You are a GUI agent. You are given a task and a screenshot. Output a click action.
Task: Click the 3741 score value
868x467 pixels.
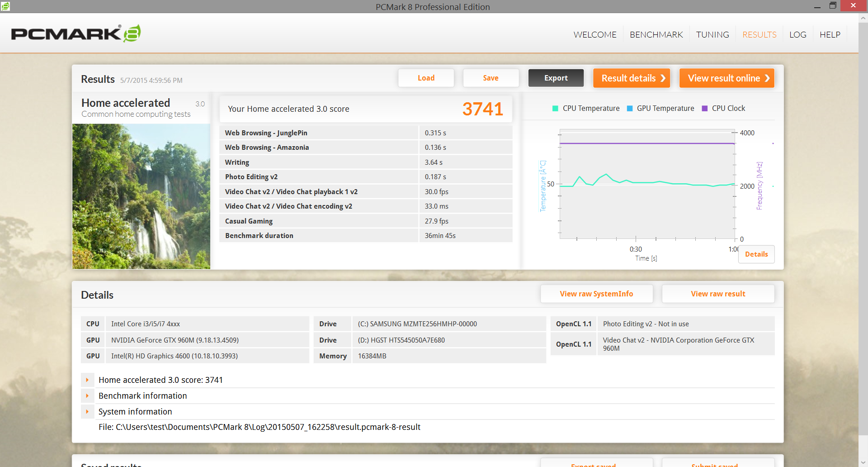click(482, 109)
